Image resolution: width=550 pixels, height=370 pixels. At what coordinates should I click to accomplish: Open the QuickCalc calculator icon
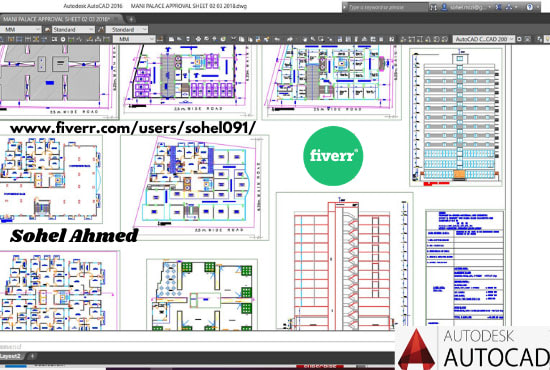(381, 39)
